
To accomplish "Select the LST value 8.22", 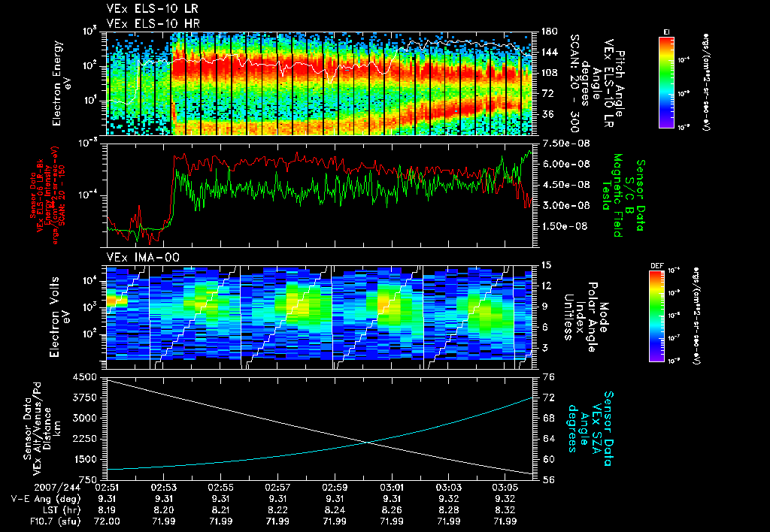I will [277, 510].
